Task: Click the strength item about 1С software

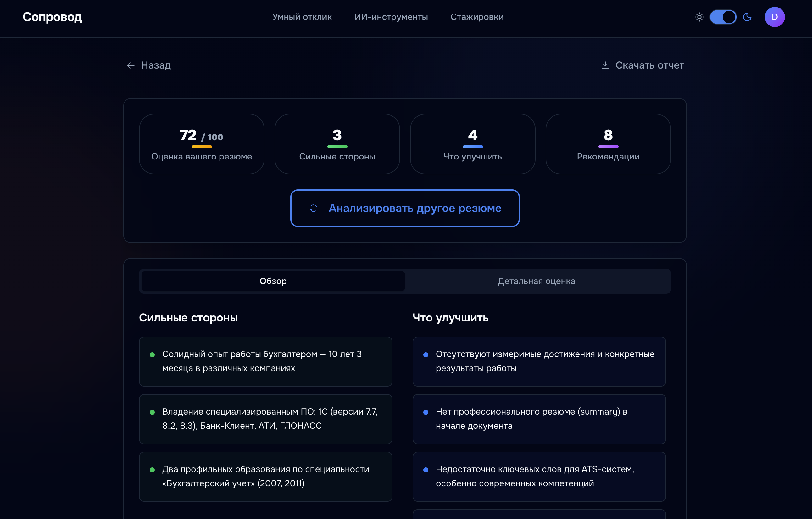Action: pyautogui.click(x=266, y=419)
